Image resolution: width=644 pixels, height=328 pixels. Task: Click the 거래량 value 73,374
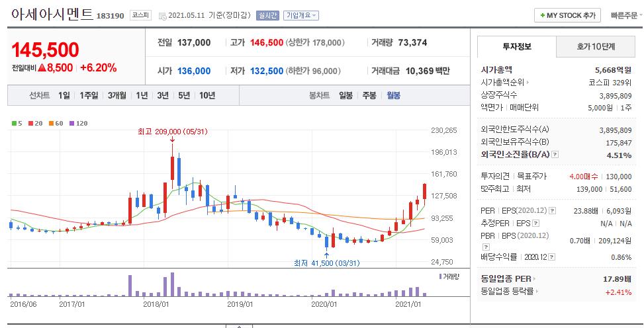click(x=412, y=42)
